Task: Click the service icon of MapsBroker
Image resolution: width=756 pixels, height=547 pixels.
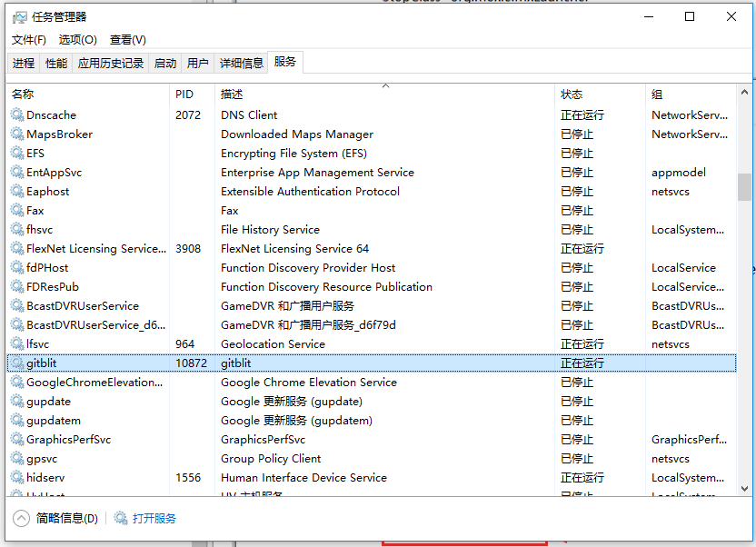Action: coord(17,134)
